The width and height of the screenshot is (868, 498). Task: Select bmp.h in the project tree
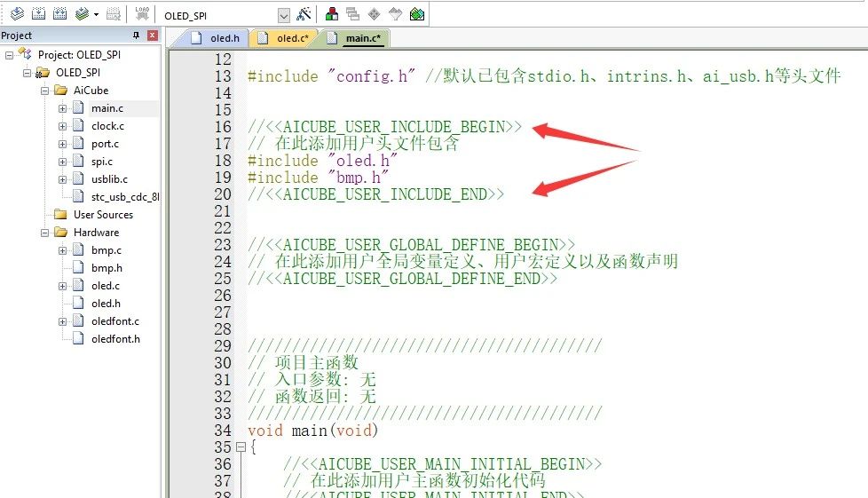107,267
